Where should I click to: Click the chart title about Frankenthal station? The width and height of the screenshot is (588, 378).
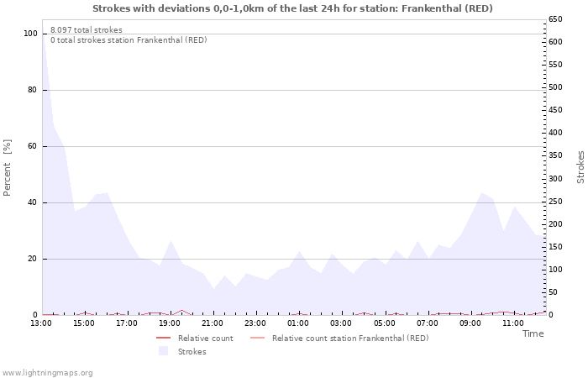292,8
